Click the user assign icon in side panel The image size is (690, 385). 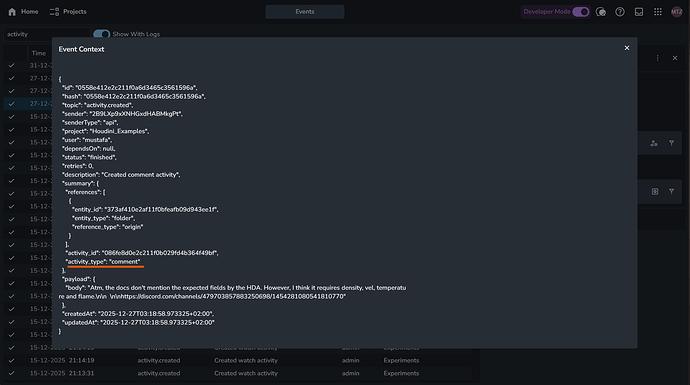point(654,143)
